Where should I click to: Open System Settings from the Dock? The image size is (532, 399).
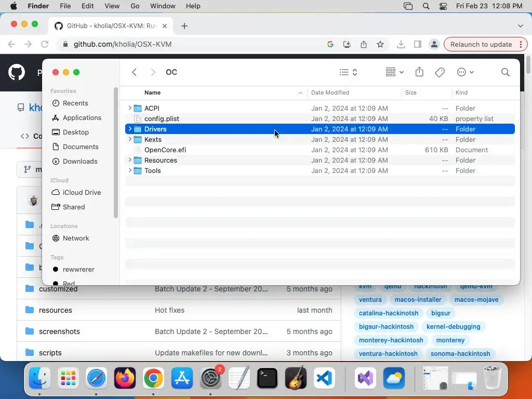coord(210,378)
